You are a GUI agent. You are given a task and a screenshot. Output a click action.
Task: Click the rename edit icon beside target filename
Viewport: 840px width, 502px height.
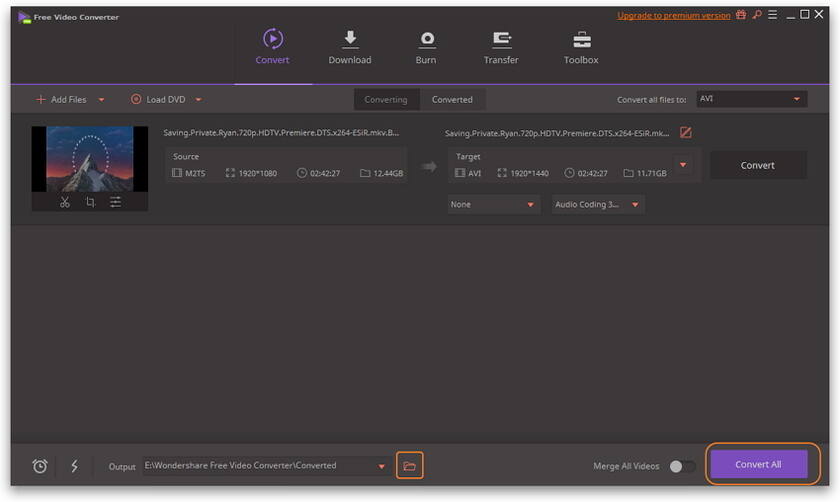click(x=686, y=132)
